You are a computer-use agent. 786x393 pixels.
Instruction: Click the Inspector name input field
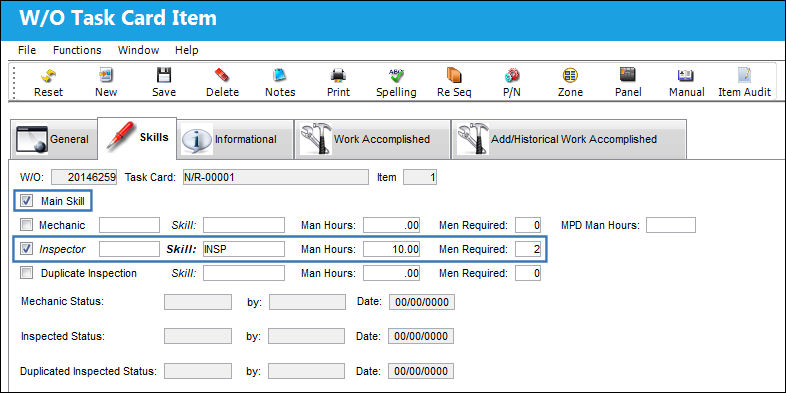pos(129,249)
